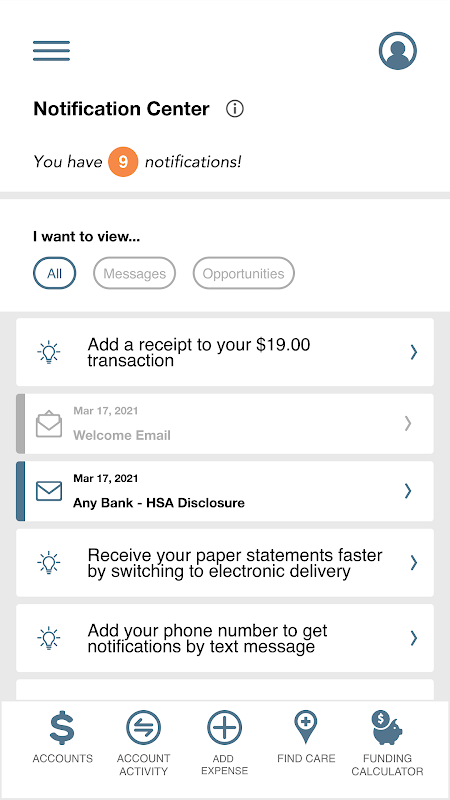The image size is (450, 800).
Task: Filter notifications by Opportunities
Action: (x=243, y=273)
